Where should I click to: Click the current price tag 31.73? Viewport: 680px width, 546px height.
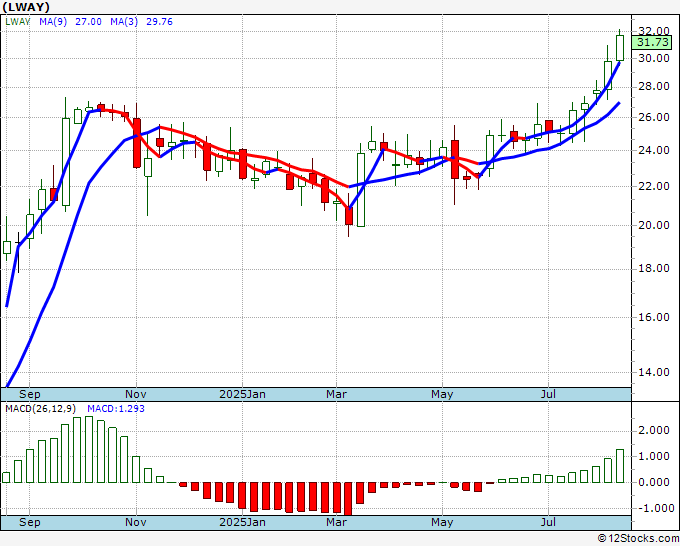(x=652, y=43)
